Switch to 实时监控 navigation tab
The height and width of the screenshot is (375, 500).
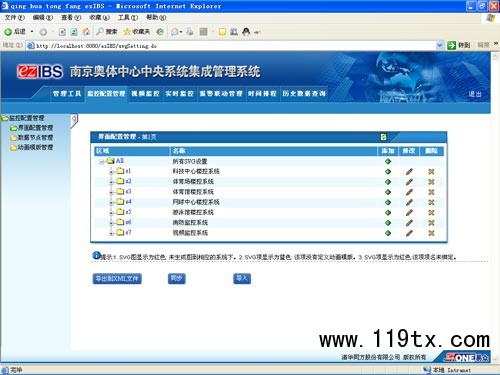coord(180,94)
